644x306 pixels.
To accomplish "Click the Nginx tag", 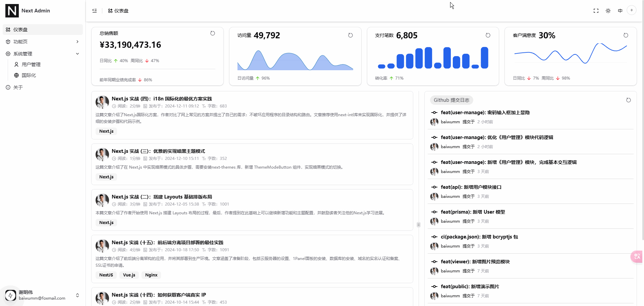I will [151, 275].
